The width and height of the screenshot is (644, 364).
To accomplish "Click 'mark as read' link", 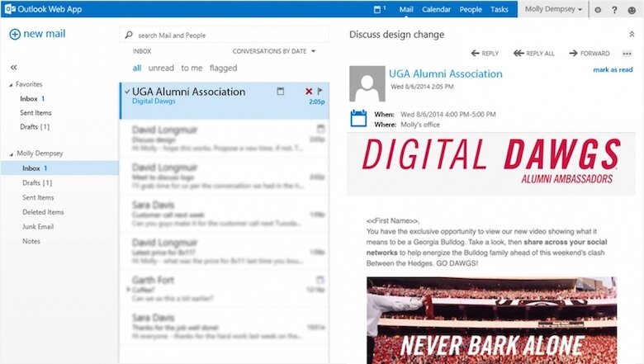I will tap(613, 70).
